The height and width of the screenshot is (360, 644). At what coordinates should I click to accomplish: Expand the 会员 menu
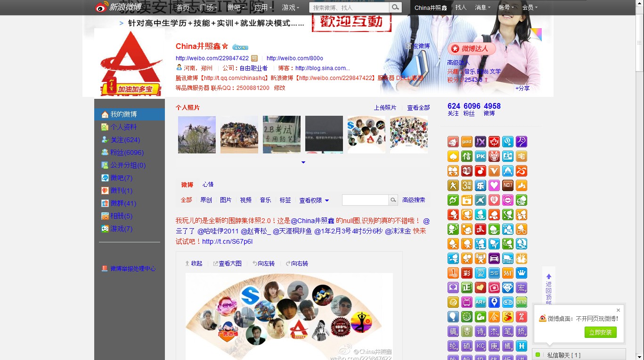530,8
